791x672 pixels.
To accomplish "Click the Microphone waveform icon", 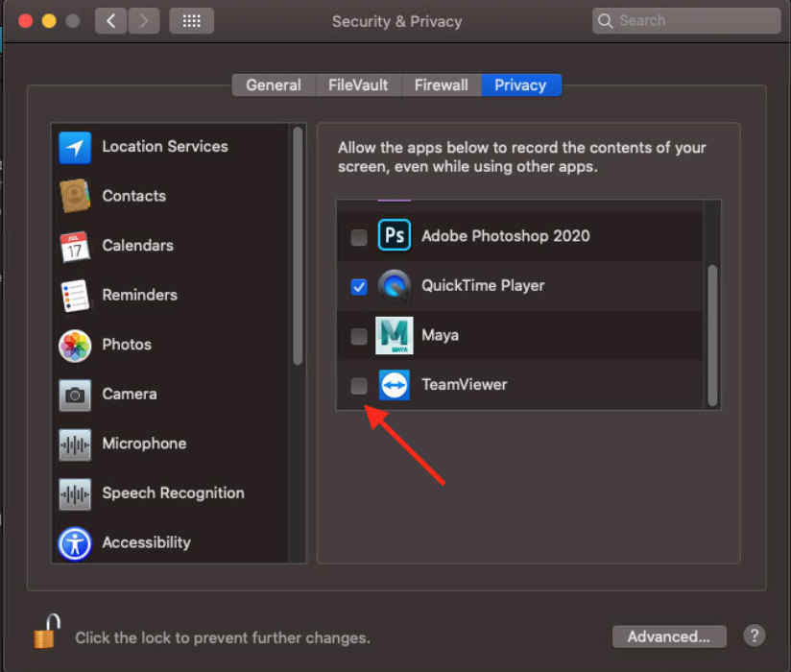I will 75,444.
